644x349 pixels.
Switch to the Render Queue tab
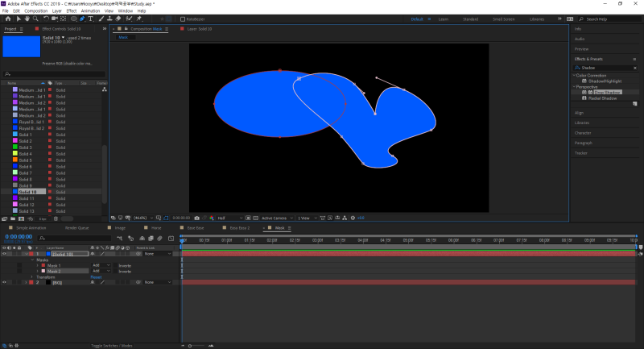click(76, 228)
